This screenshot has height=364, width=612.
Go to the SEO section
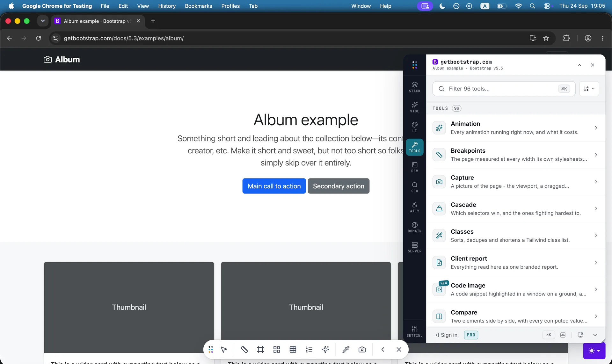coord(414,187)
